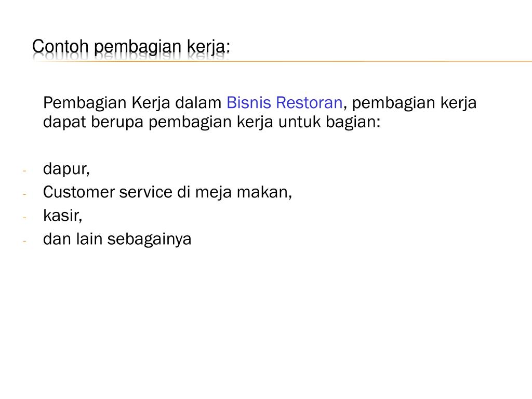The height and width of the screenshot is (399, 532).
Task: Click the line starting with dapat berupa
Action: click(212, 122)
